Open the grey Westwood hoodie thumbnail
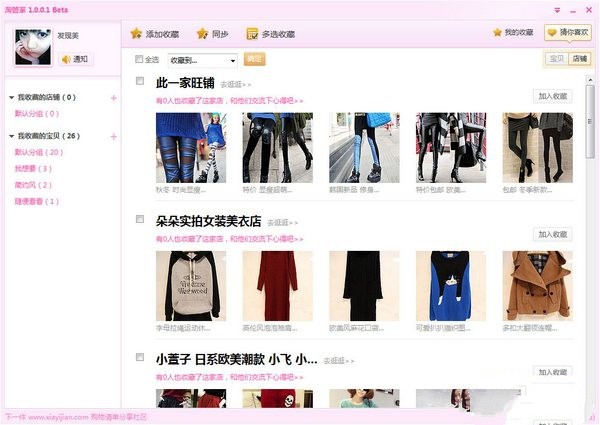The image size is (600, 425). coord(191,286)
